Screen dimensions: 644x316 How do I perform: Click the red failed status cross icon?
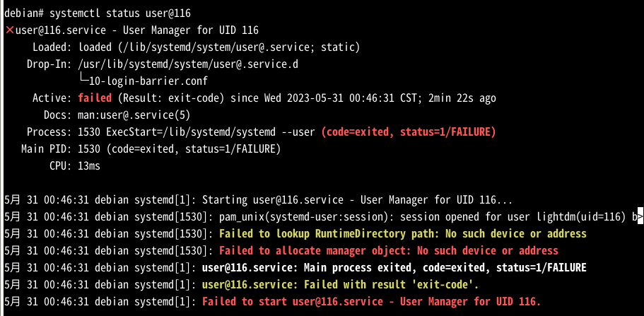(x=9, y=30)
